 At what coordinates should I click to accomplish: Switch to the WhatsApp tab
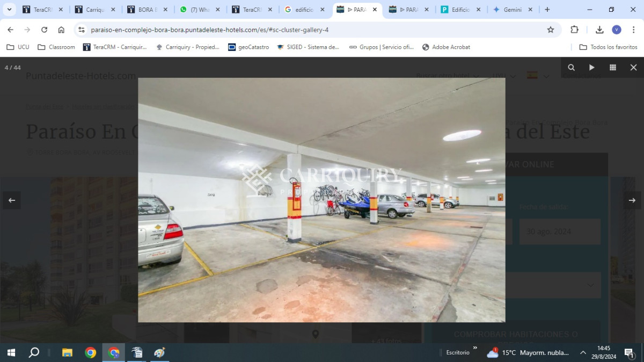coord(200,10)
